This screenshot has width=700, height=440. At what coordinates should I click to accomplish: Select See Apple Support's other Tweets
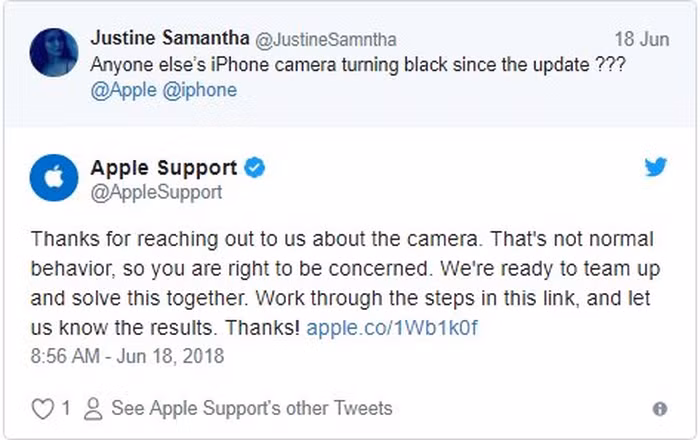point(252,408)
